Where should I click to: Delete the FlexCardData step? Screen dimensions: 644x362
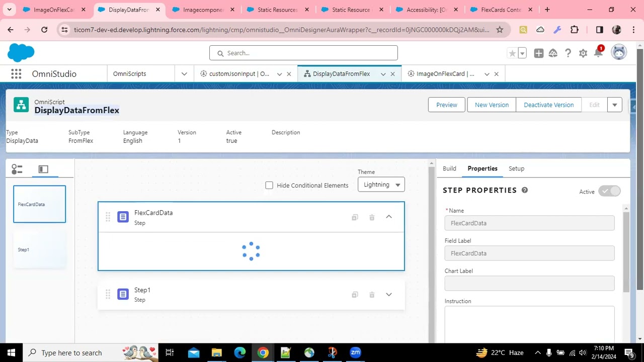coord(372,217)
